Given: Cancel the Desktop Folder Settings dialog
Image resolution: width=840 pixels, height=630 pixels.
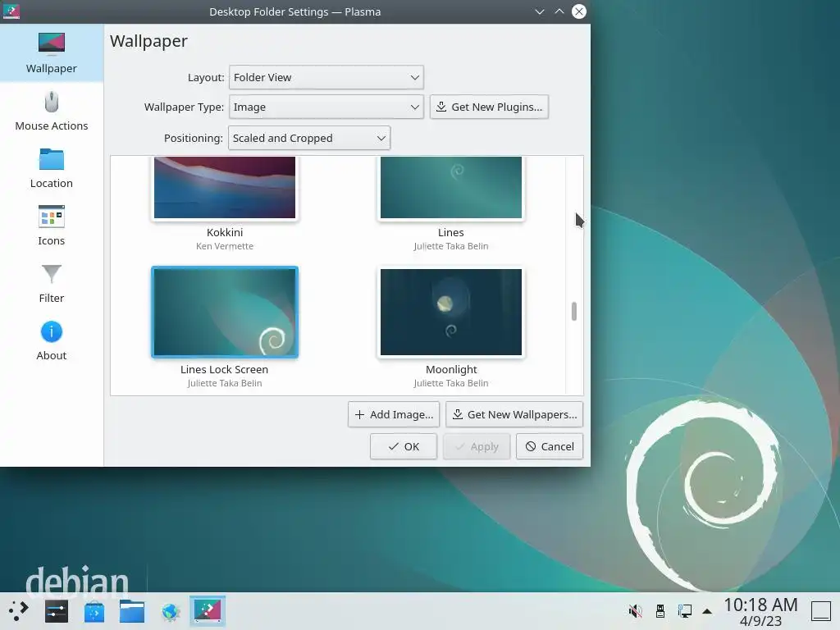Looking at the screenshot, I should [x=550, y=446].
